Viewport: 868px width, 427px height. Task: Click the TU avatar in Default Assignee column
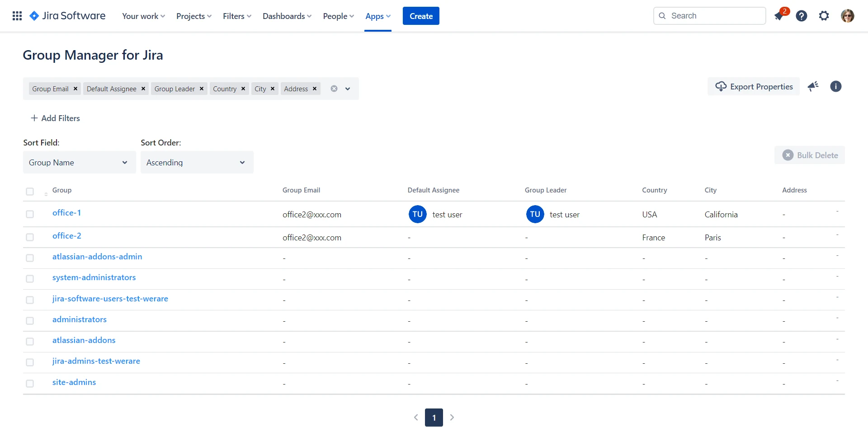point(418,214)
